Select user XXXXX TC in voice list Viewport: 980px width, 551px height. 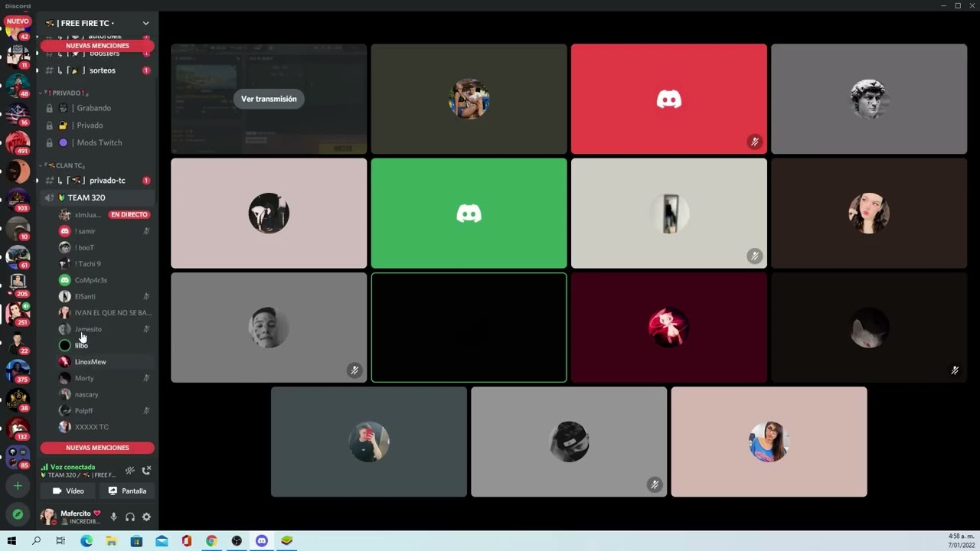pos(105,427)
